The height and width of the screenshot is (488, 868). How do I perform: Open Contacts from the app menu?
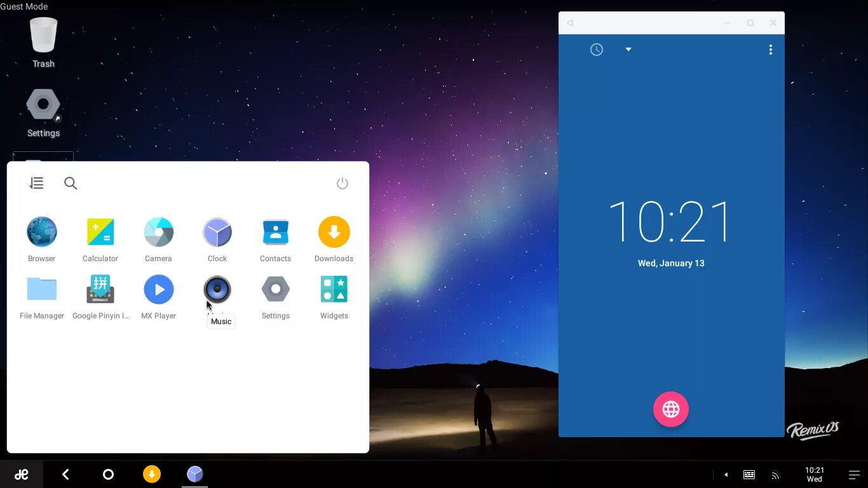coord(276,233)
